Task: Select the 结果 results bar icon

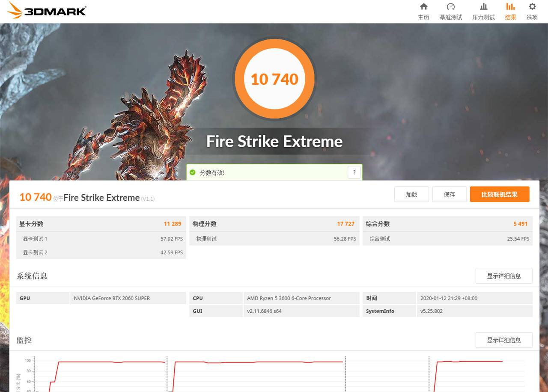Action: [x=510, y=6]
